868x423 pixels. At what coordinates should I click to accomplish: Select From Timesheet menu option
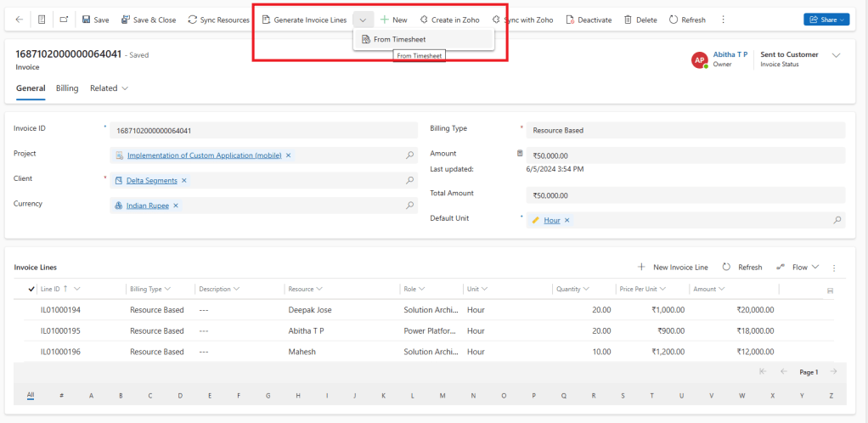399,39
